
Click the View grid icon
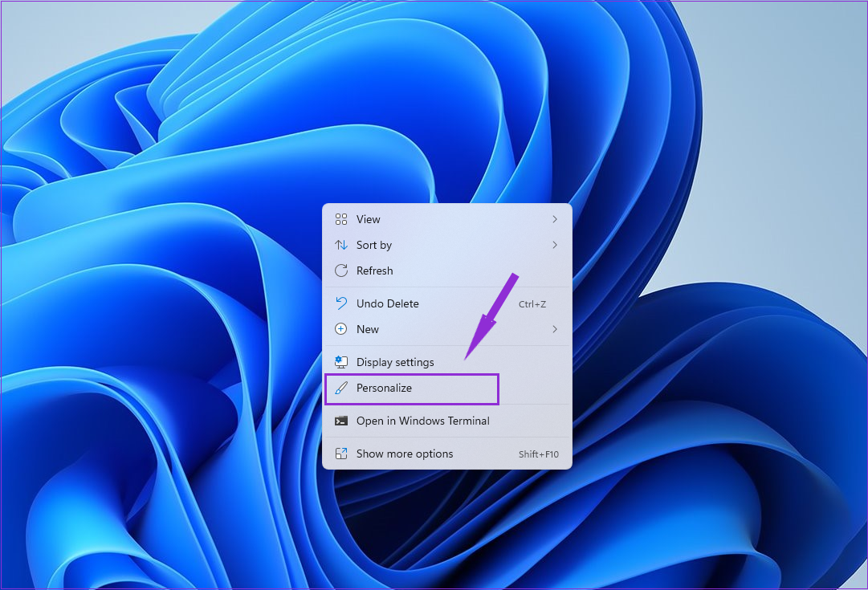pyautogui.click(x=342, y=218)
